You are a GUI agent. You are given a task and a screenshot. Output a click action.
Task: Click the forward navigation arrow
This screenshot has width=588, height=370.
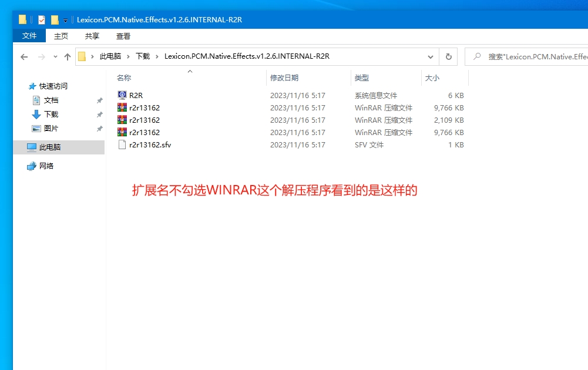pyautogui.click(x=42, y=56)
